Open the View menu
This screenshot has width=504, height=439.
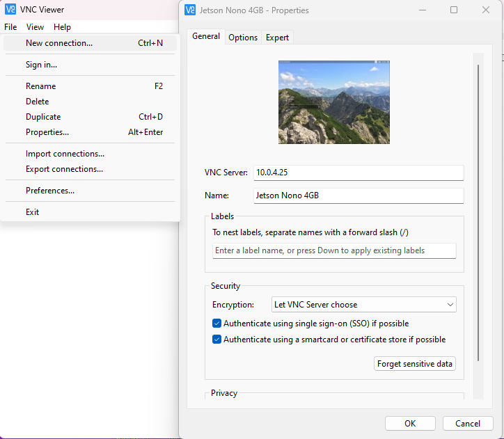coord(35,27)
